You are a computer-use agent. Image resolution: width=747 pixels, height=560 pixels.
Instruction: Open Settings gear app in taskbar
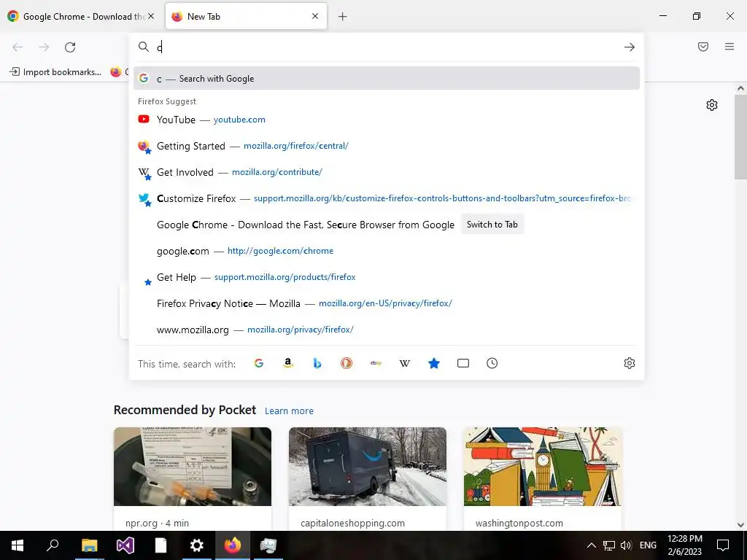pos(197,545)
